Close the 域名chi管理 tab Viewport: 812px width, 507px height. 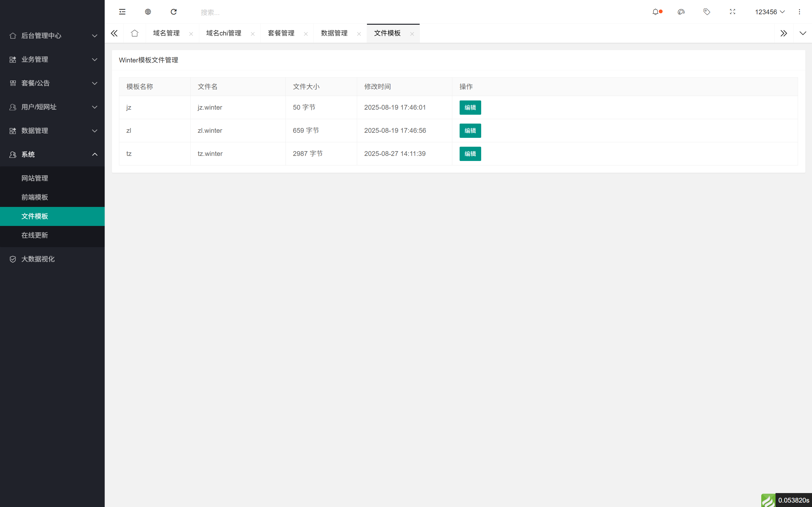coord(253,34)
